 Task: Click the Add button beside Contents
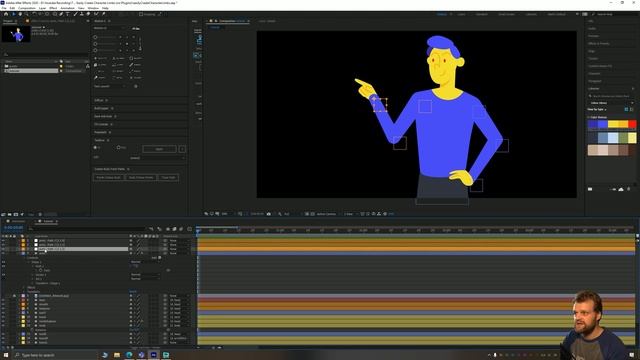(x=157, y=258)
